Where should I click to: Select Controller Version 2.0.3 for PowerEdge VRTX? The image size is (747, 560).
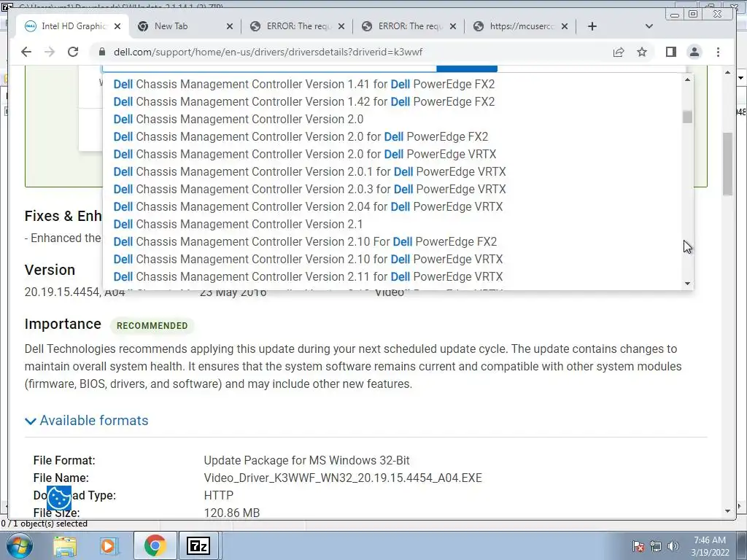[309, 189]
